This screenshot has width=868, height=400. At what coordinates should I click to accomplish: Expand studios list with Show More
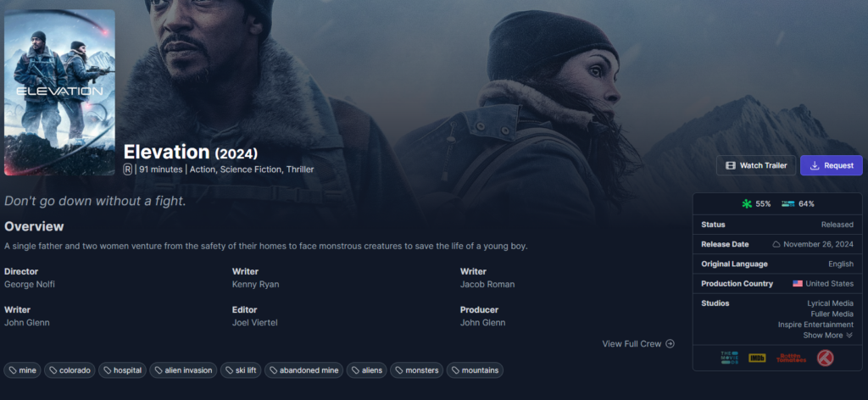827,336
